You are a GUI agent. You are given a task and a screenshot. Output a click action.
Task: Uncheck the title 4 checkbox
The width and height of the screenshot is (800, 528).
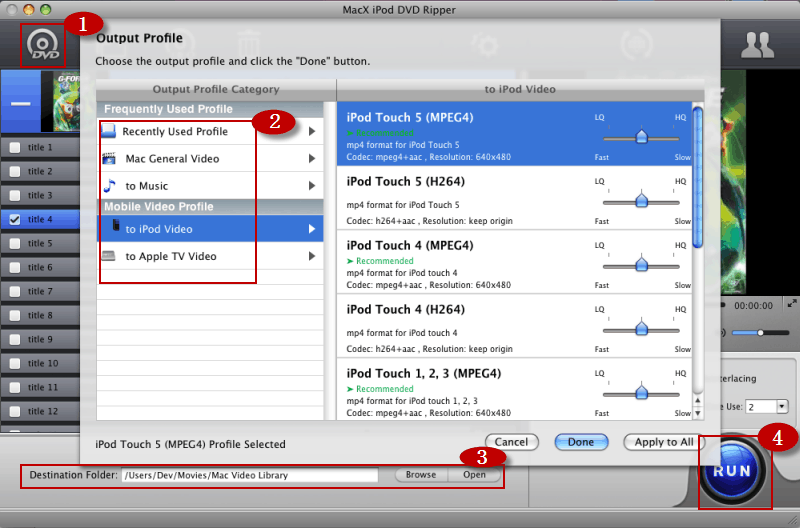point(15,219)
